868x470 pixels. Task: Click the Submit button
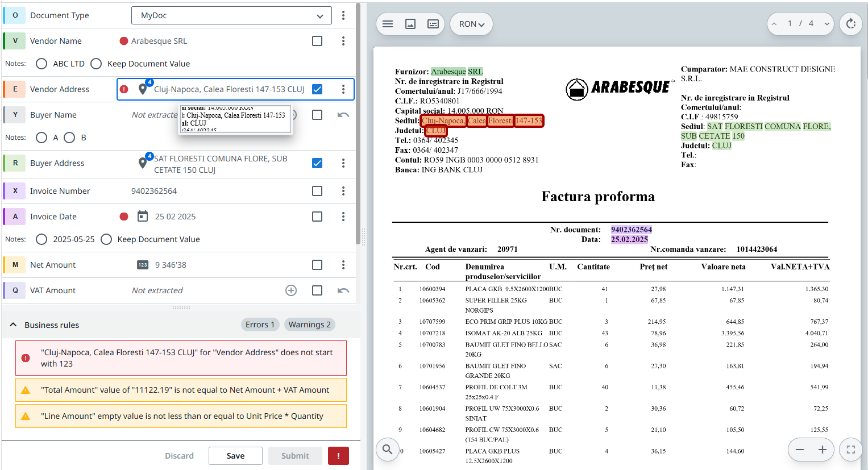coord(295,456)
